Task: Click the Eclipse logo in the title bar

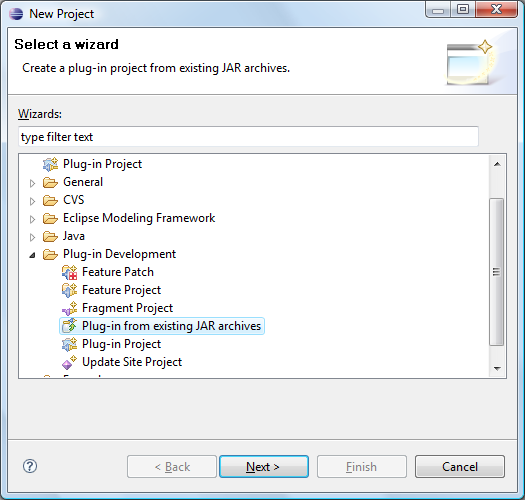Action: pyautogui.click(x=16, y=14)
